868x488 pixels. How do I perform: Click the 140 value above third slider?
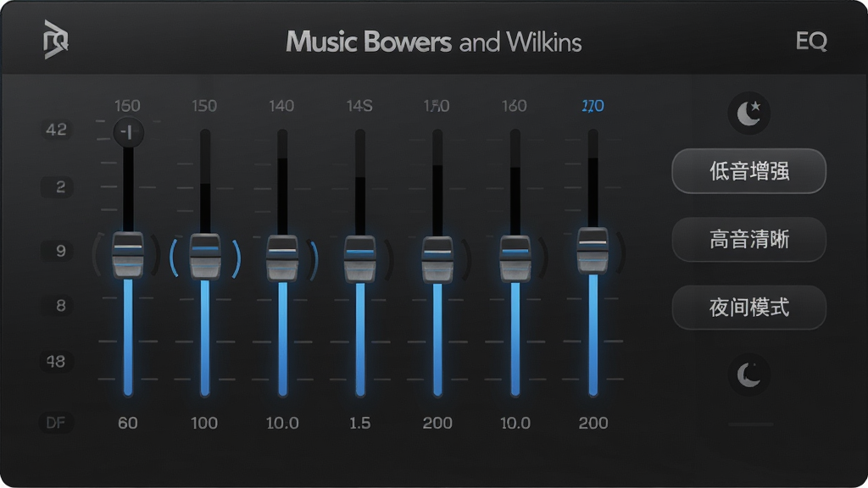coord(281,106)
